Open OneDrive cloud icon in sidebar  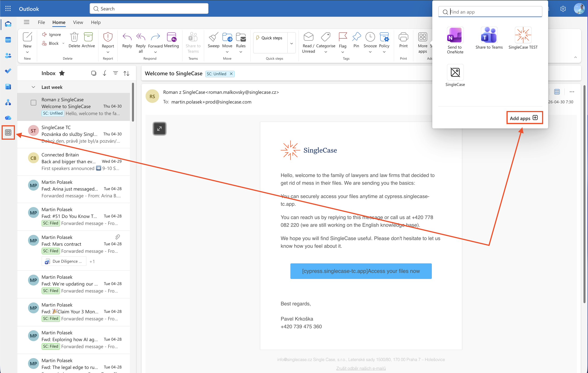8,118
